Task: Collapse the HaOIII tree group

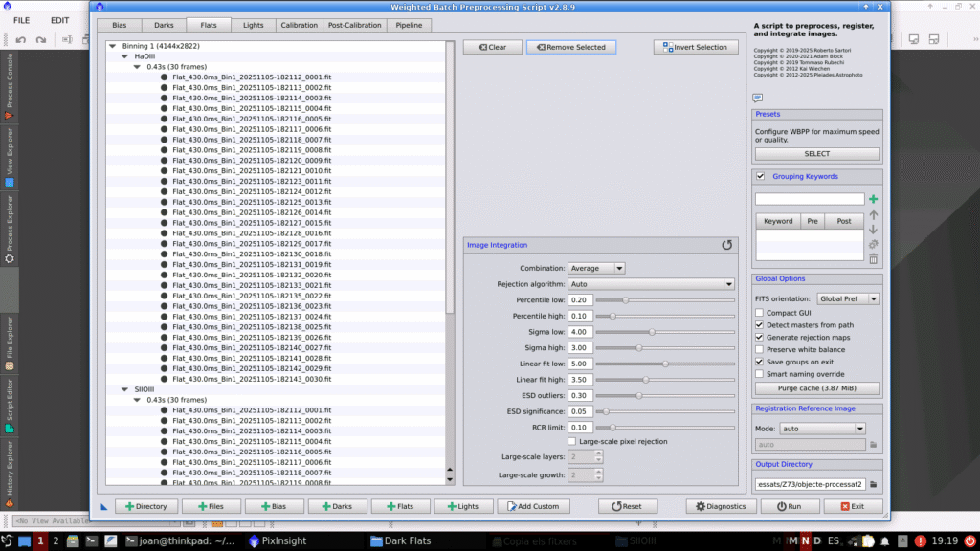Action: 125,56
